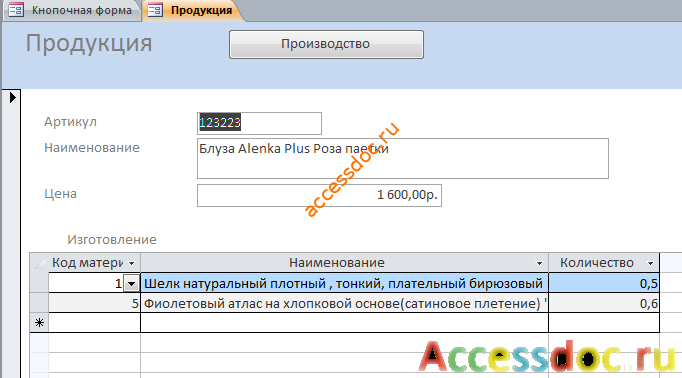682x378 pixels.
Task: Click the form icon on Кнопочная форма tab
Action: [17, 10]
